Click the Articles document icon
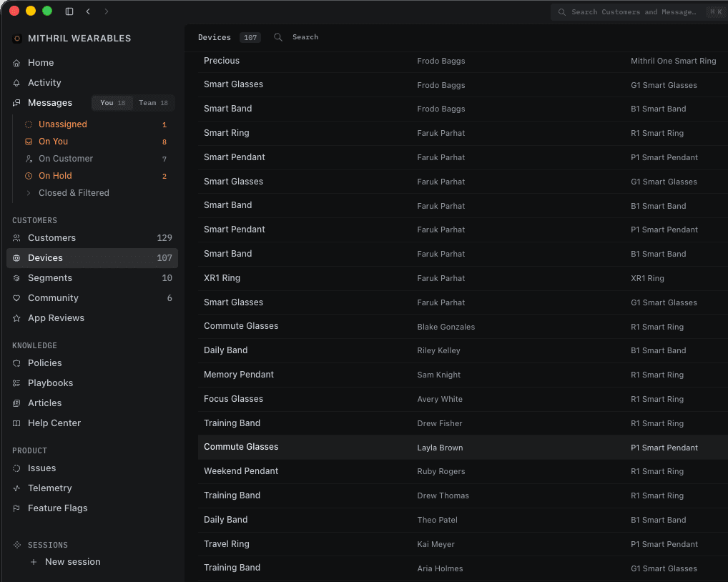This screenshot has height=582, width=728. click(x=16, y=403)
